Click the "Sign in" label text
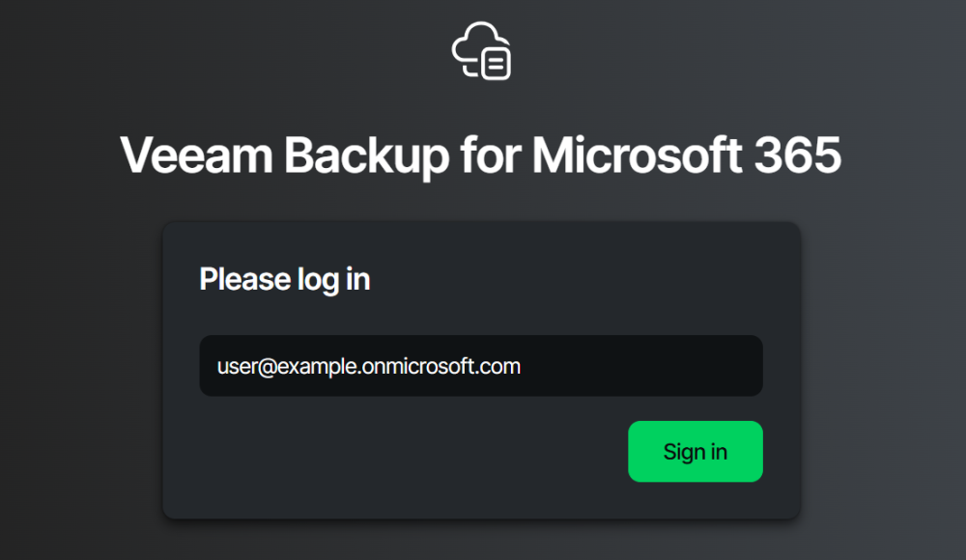 pyautogui.click(x=695, y=452)
